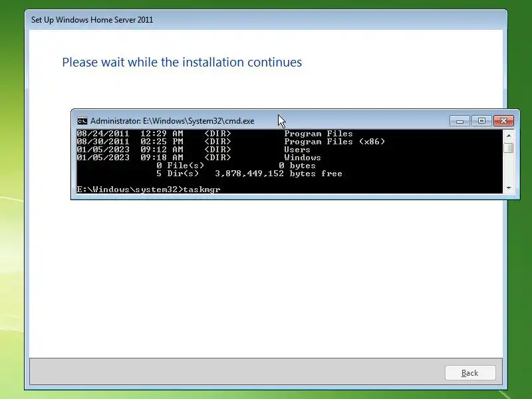Click the 'Users' directory entry
Viewport: 532px width, 399px height.
tap(297, 150)
